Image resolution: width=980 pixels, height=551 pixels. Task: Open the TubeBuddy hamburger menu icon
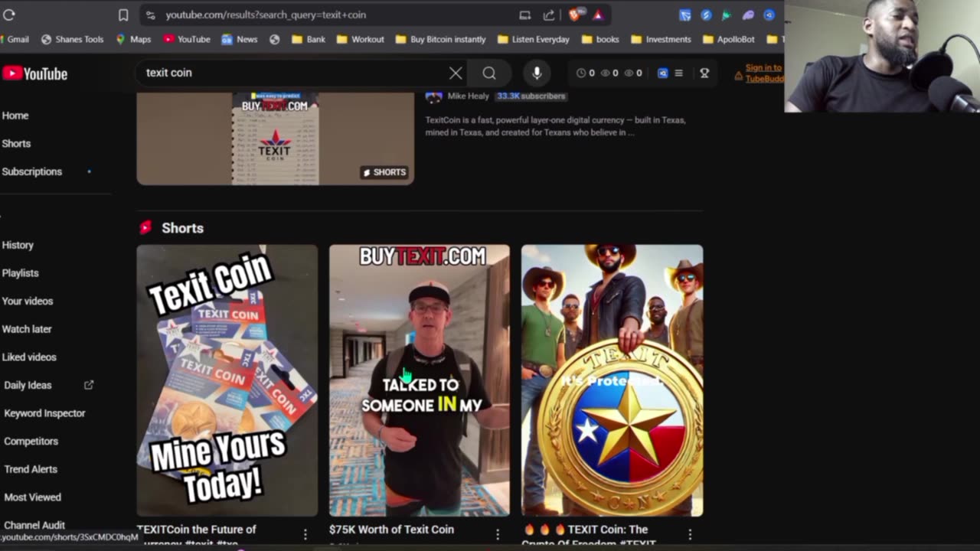(678, 73)
